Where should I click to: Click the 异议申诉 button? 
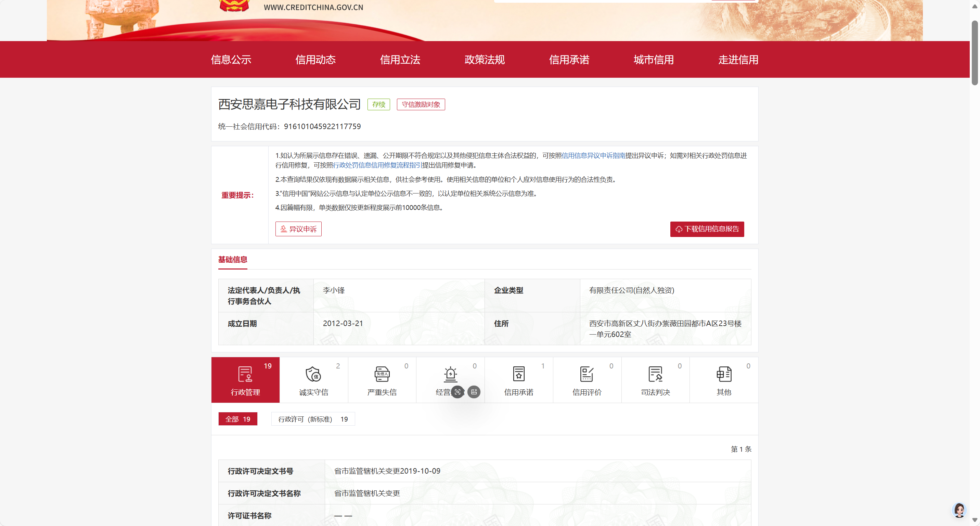point(298,229)
